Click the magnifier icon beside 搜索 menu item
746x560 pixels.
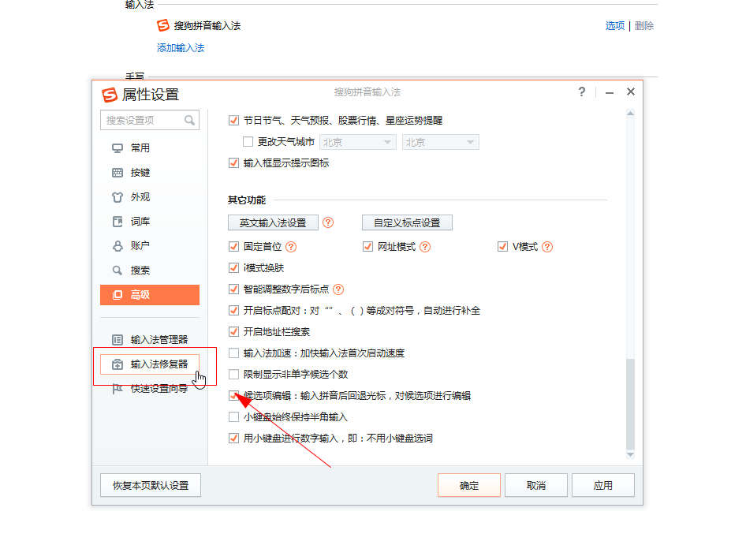tap(117, 271)
